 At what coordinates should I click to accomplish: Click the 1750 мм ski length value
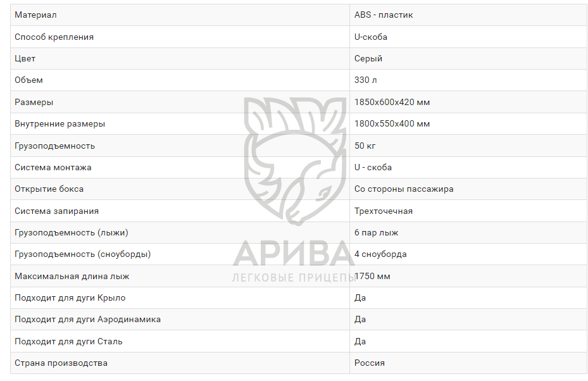373,276
